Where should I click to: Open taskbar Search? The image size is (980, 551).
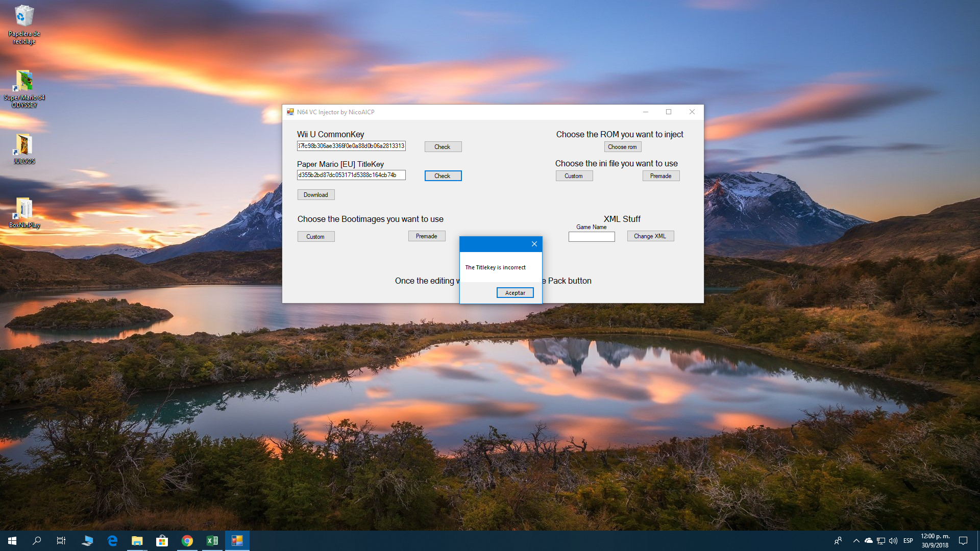coord(37,541)
